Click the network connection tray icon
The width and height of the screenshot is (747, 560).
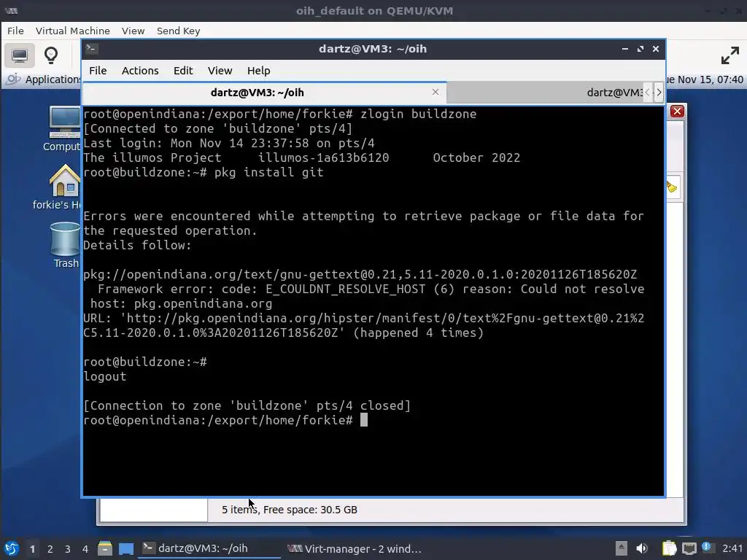689,548
